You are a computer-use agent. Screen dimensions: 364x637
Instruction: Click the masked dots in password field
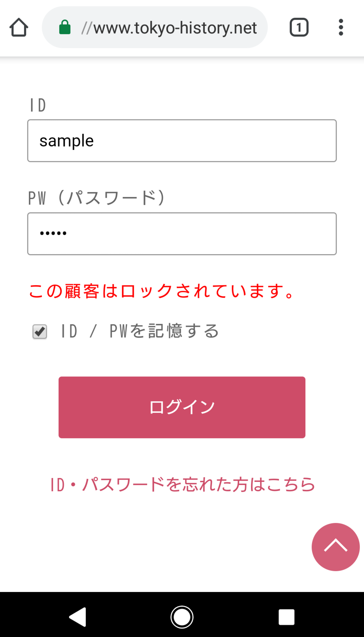coord(53,234)
